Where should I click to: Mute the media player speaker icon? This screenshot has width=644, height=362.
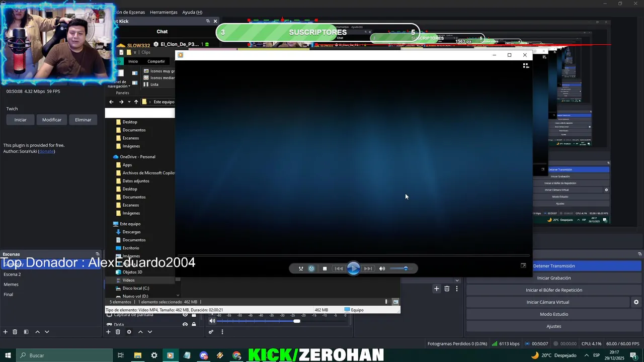point(382,268)
